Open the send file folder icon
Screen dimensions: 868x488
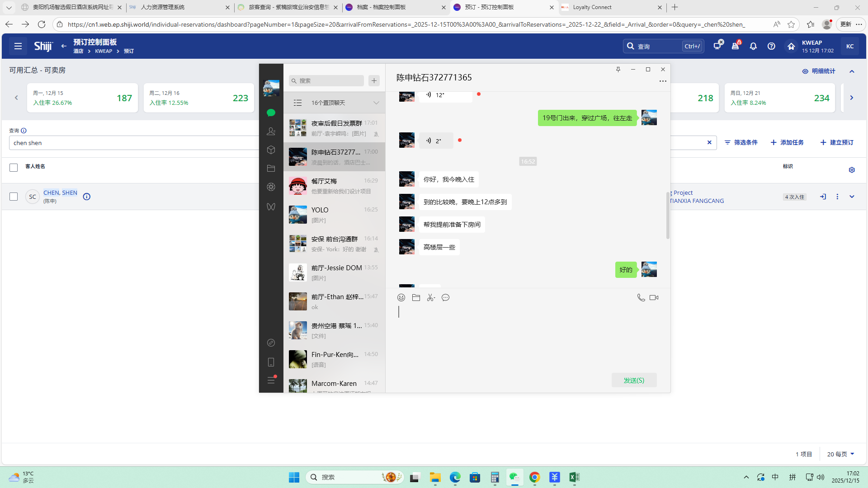point(416,297)
